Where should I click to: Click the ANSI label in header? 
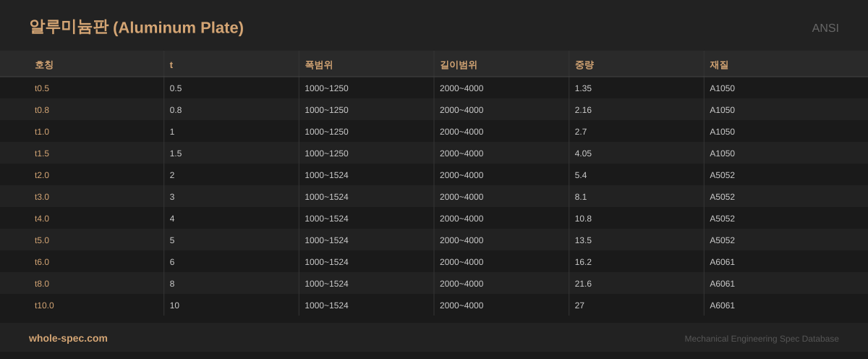point(825,28)
